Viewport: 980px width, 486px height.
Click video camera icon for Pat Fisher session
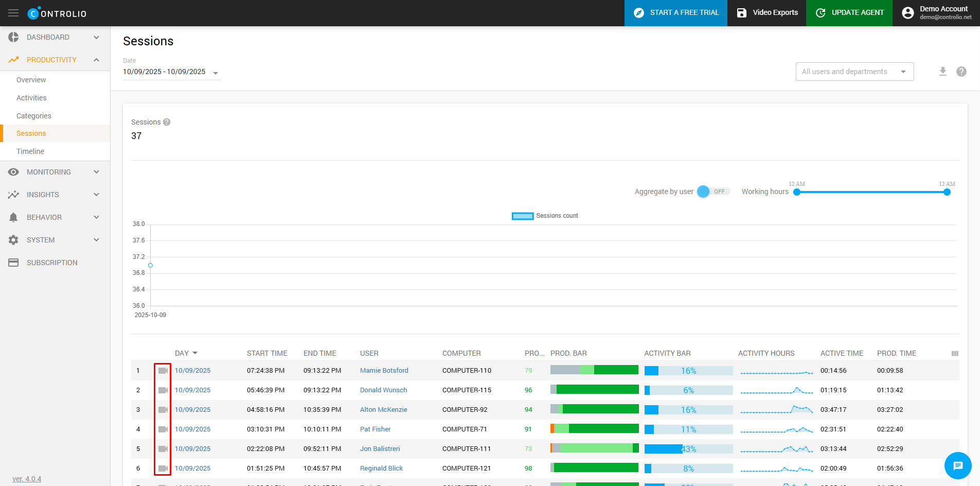point(163,429)
